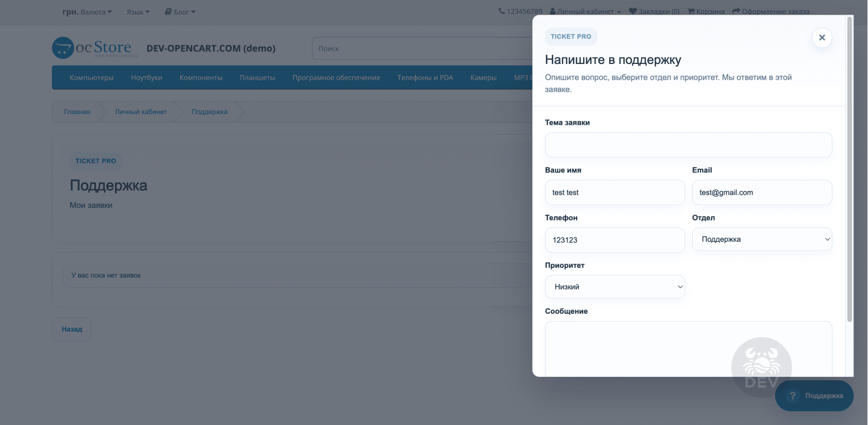This screenshot has width=868, height=425.
Task: Click the phone number 123456789
Action: pos(524,11)
